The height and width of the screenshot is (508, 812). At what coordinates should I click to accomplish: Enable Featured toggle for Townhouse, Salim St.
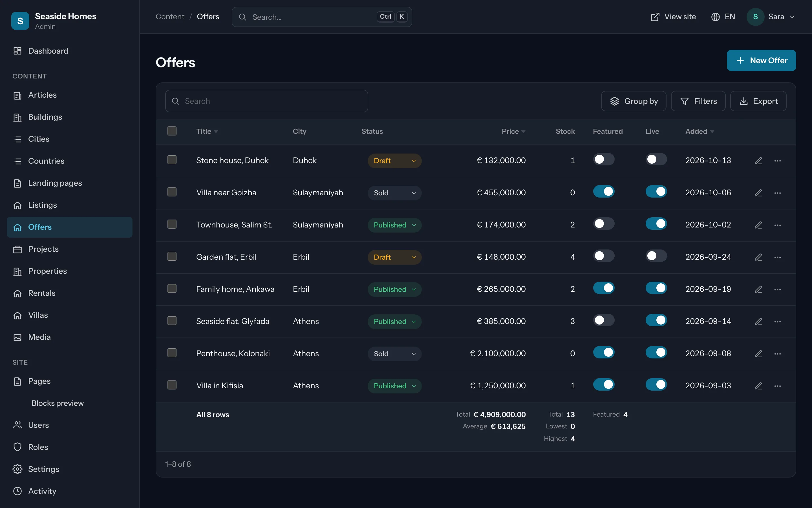pos(603,224)
